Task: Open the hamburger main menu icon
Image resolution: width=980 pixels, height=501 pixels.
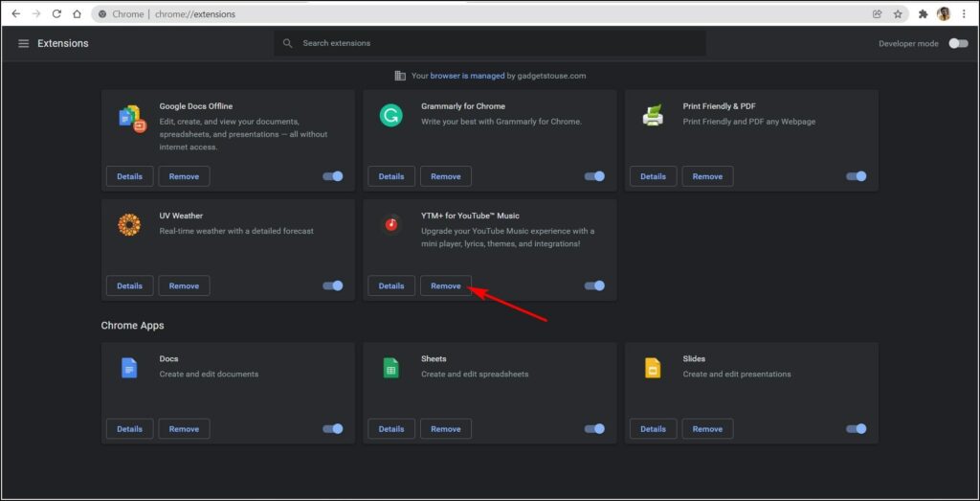Action: [24, 44]
